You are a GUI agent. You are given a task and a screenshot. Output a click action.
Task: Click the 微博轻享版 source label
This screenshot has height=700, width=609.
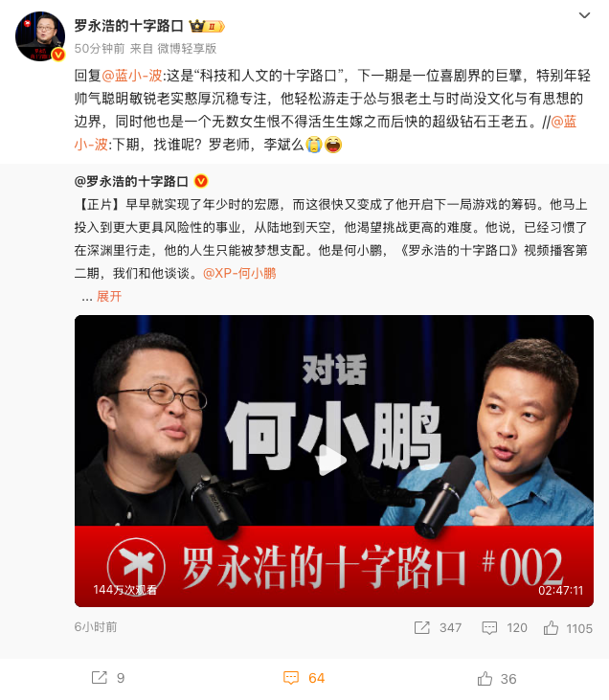point(187,48)
